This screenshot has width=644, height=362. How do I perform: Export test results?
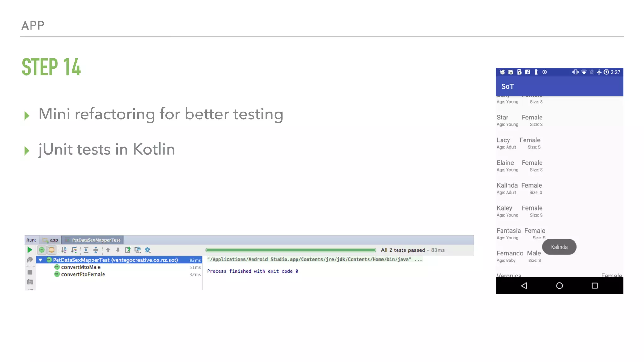tap(128, 250)
